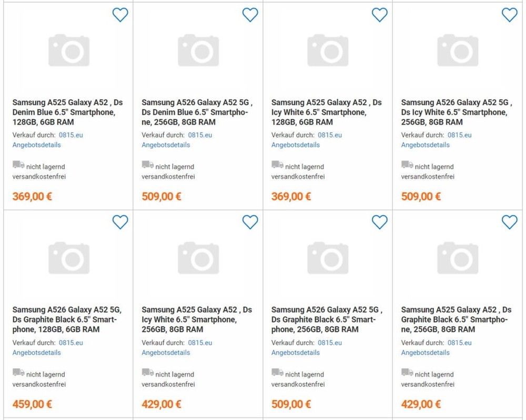Add A525 Denim Blue 128GB to wishlist
This screenshot has width=526, height=420.
coord(120,15)
